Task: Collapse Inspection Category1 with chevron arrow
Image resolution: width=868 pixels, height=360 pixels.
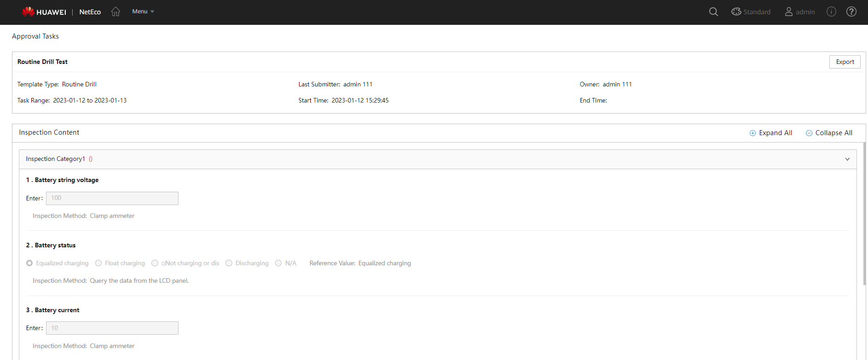Action: point(847,159)
